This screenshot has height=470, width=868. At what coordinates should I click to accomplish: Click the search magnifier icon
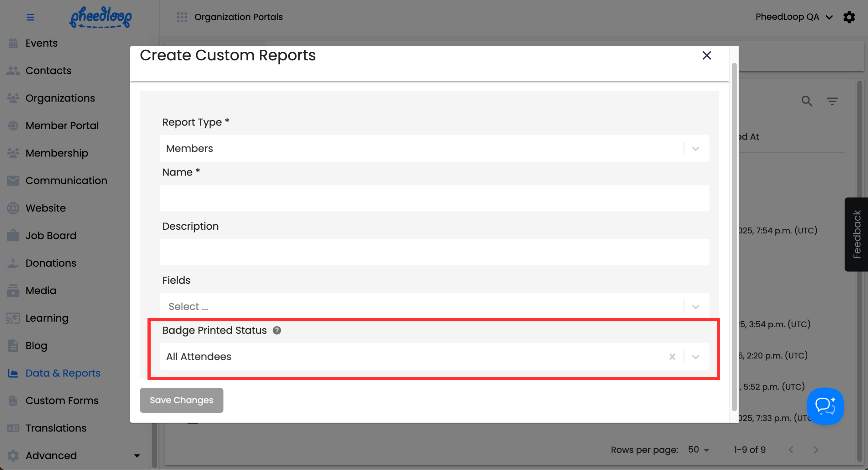807,101
